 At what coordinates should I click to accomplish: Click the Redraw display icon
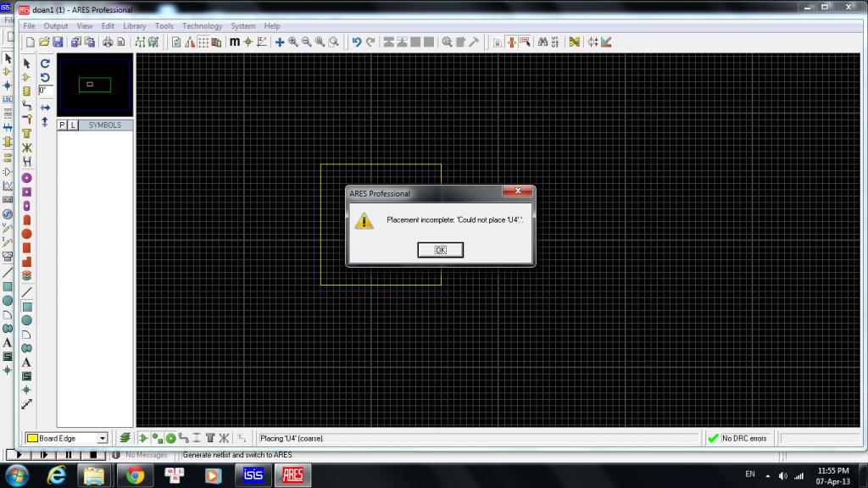[176, 42]
